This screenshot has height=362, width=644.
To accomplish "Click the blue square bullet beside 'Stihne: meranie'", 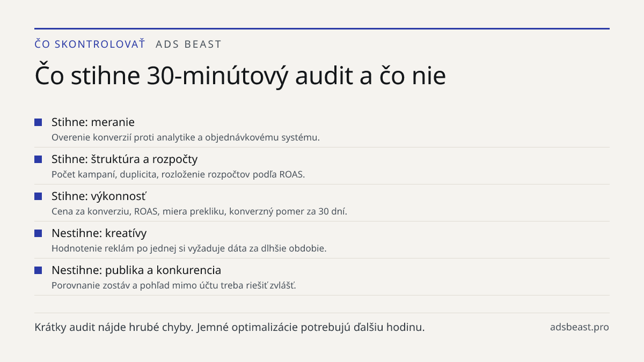I will (x=38, y=122).
